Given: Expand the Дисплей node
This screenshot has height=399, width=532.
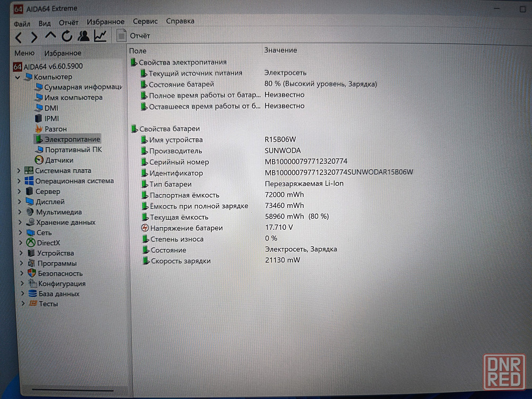Looking at the screenshot, I should (20, 202).
